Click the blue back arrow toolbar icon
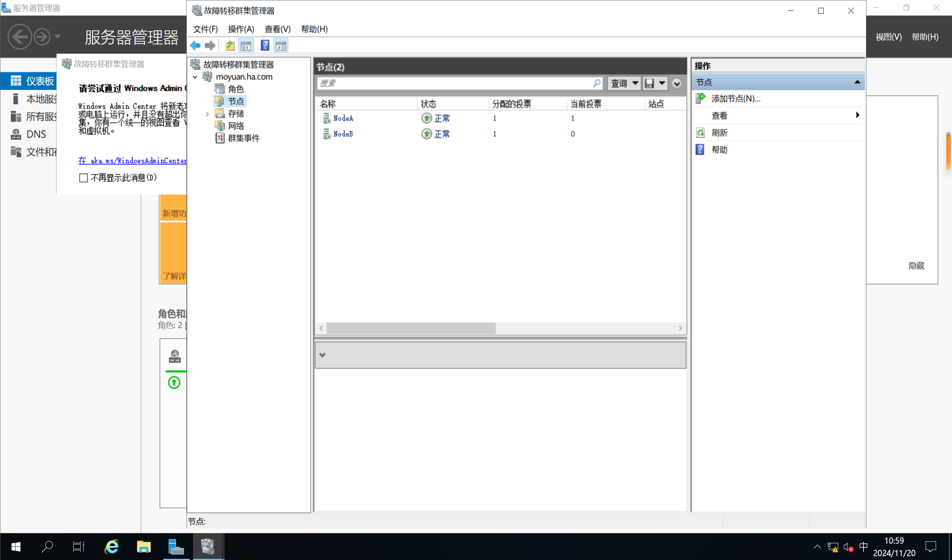The width and height of the screenshot is (952, 560). (195, 46)
